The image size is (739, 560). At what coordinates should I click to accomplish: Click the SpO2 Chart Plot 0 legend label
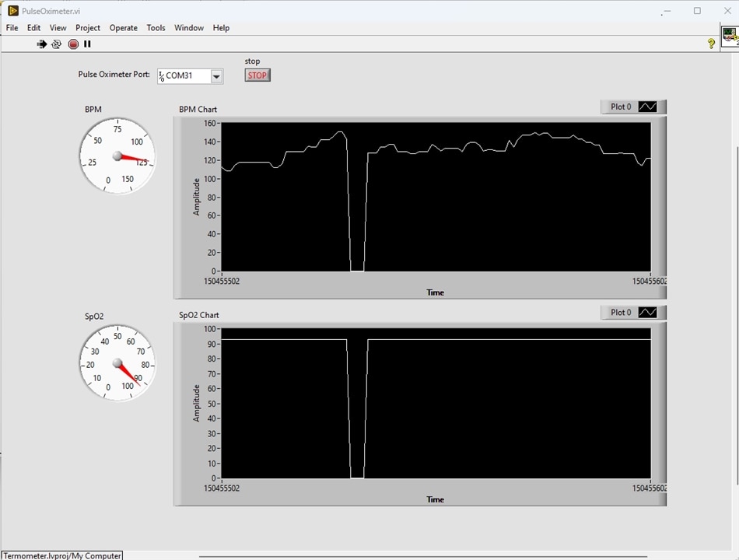coord(621,312)
